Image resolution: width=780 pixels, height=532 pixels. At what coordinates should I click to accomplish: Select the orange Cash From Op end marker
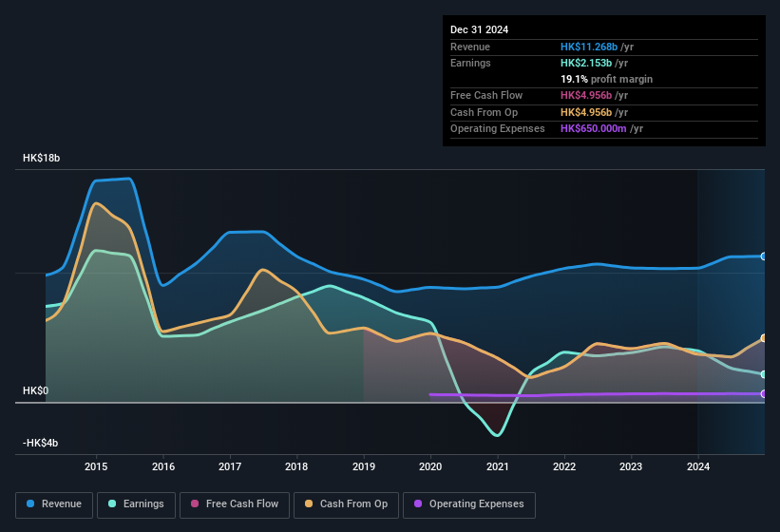(764, 338)
